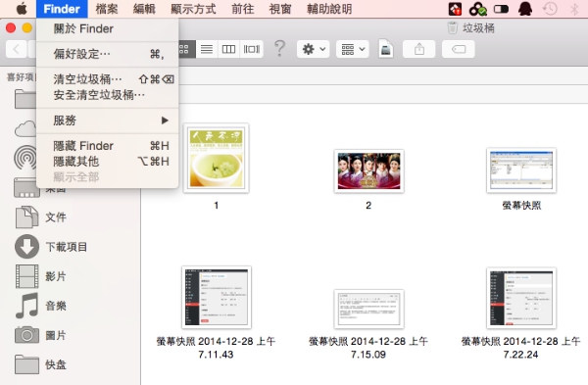Open 圖片 in the sidebar
The width and height of the screenshot is (588, 385).
coord(56,335)
